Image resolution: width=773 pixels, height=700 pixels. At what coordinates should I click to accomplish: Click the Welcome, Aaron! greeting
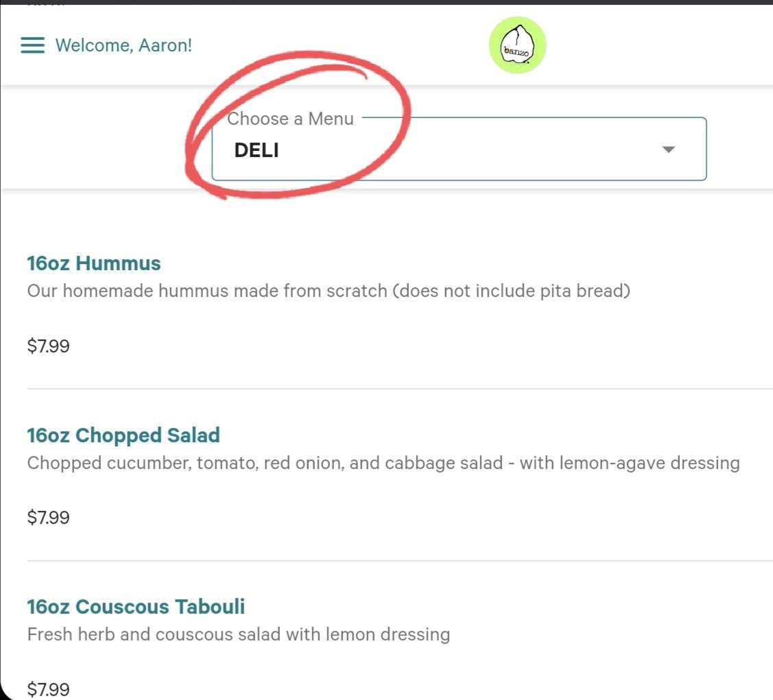click(x=123, y=45)
